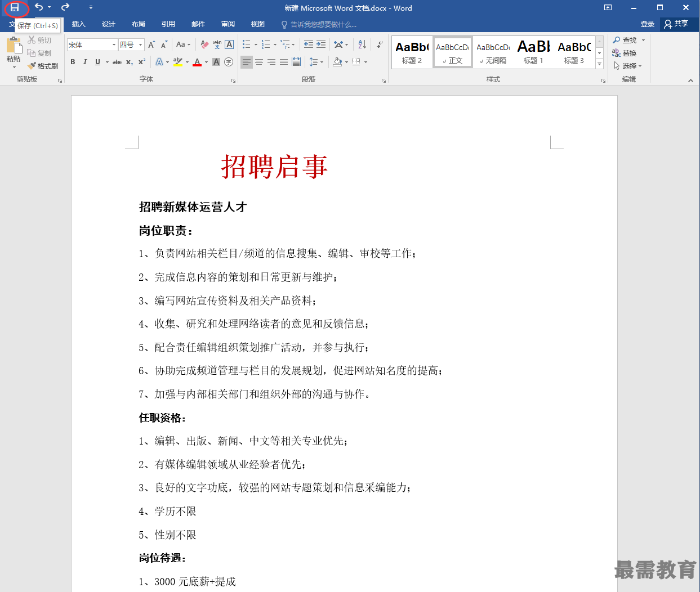This screenshot has width=700, height=592.
Task: Click Find (查找)
Action: pyautogui.click(x=625, y=41)
